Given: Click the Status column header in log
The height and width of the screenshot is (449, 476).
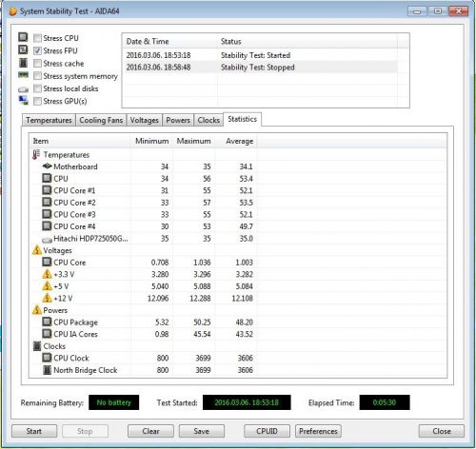Looking at the screenshot, I should (307, 41).
